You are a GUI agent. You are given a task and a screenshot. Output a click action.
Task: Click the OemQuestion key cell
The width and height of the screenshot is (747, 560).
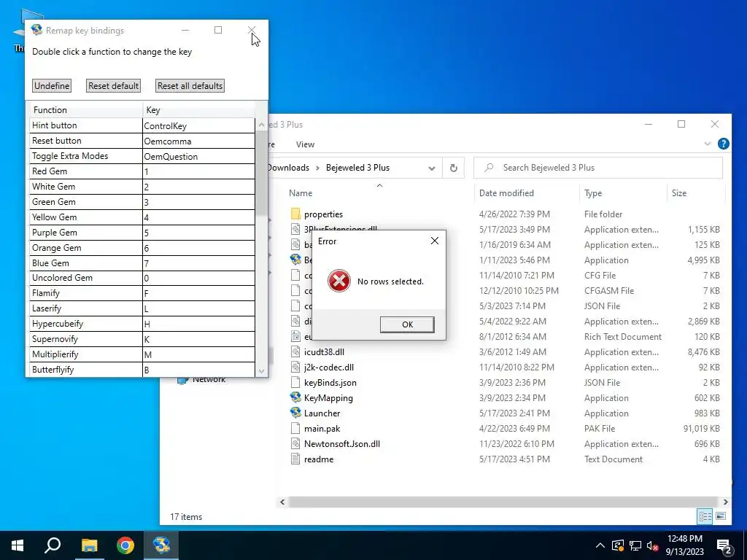point(198,156)
